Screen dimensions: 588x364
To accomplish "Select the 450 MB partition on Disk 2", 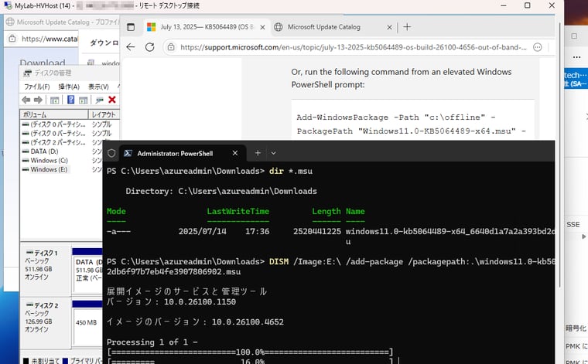I will [x=87, y=326].
